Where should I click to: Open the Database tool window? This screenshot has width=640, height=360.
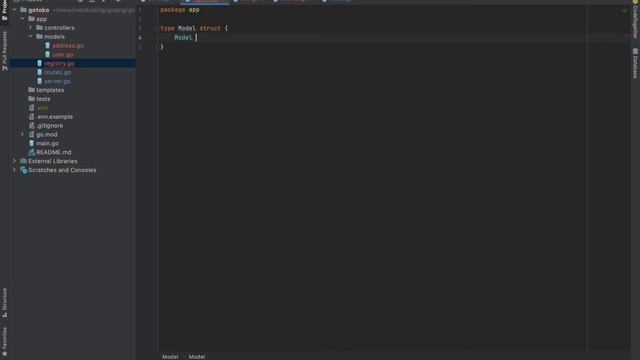coord(635,63)
